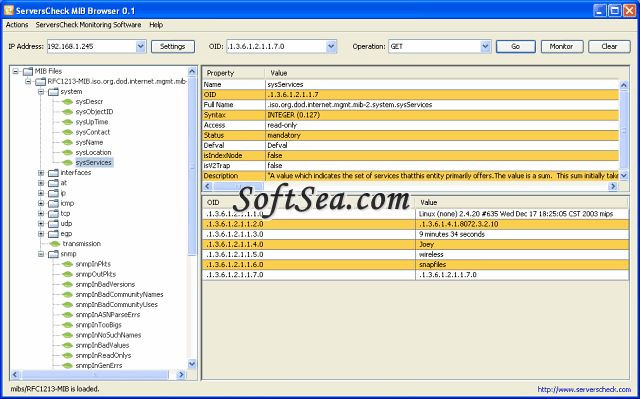Viewport: 640px width, 399px height.
Task: Click the Property column header
Action: (x=234, y=73)
